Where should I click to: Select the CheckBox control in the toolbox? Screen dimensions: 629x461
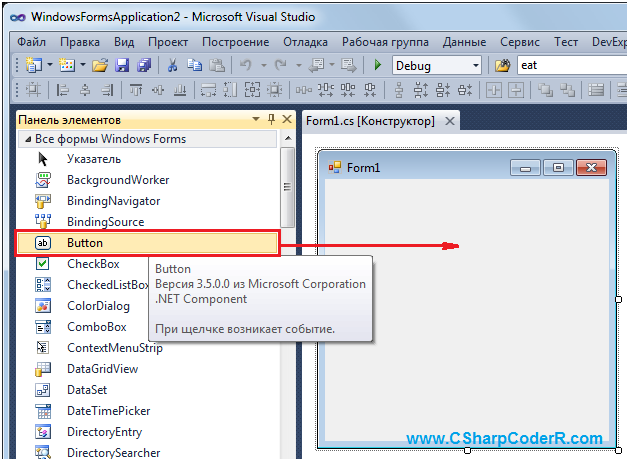click(x=93, y=264)
